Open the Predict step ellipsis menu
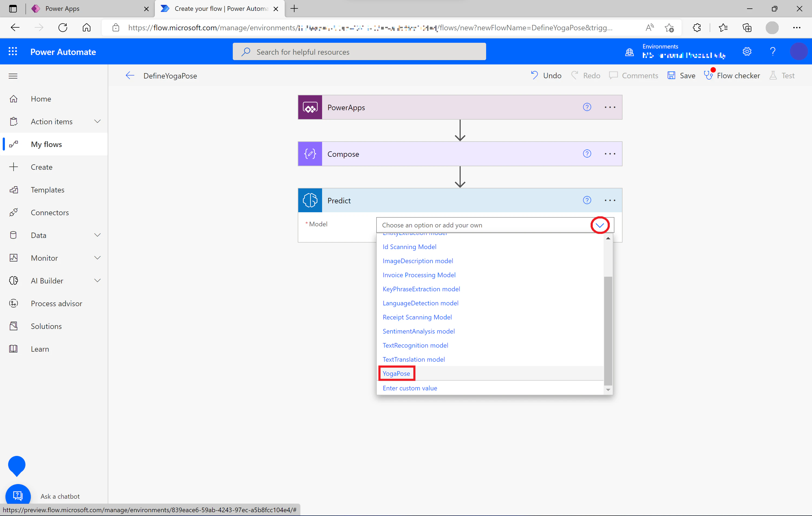 [x=610, y=200]
